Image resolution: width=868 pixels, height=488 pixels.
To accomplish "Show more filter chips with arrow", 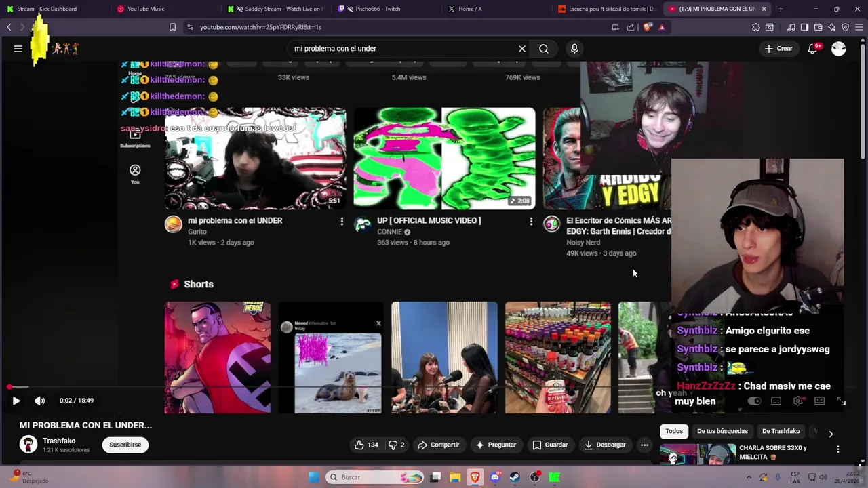I will 831,434.
